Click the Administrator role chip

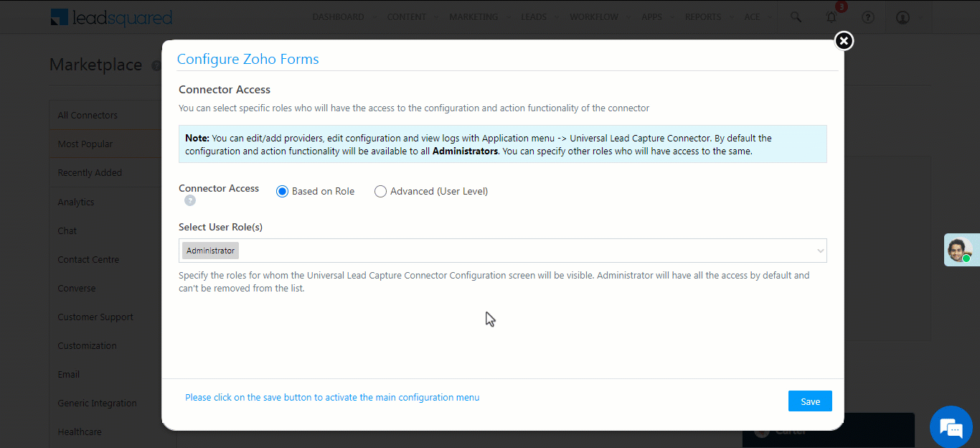click(x=209, y=250)
